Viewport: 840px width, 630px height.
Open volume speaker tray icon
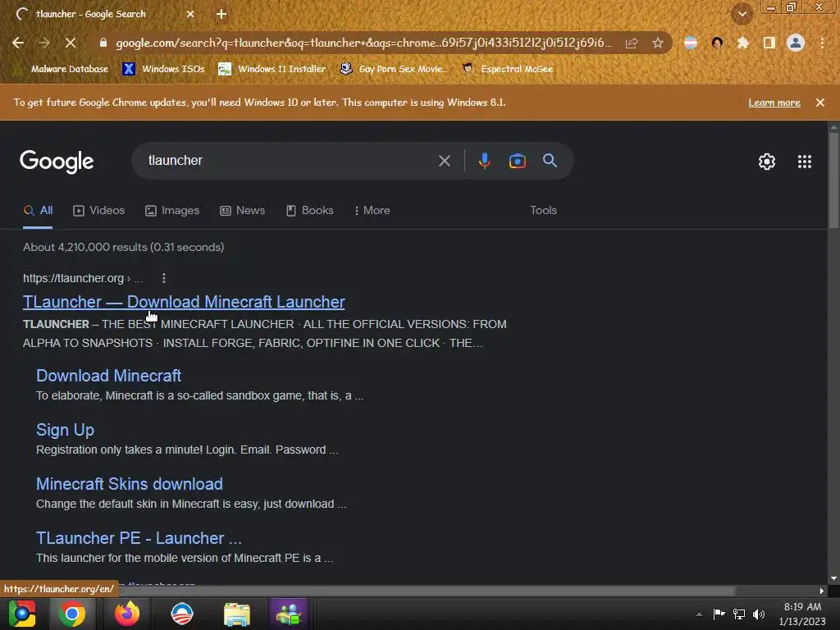[759, 614]
